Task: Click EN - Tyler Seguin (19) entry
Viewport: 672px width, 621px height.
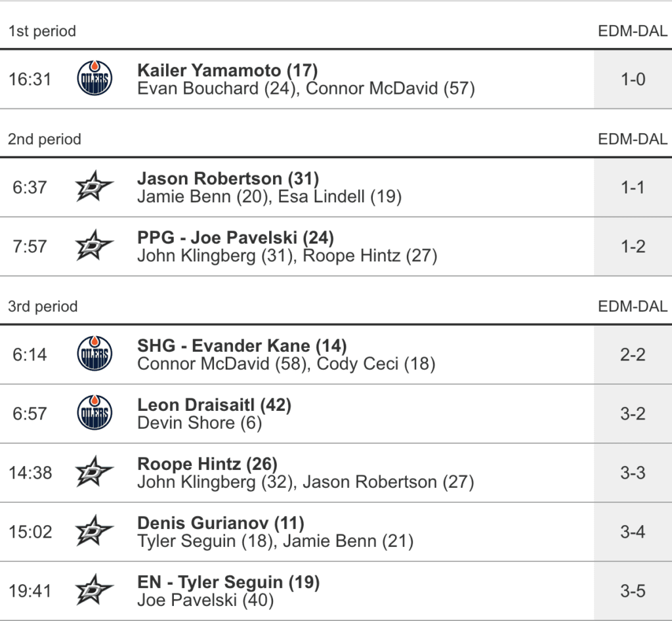Action: 228,582
